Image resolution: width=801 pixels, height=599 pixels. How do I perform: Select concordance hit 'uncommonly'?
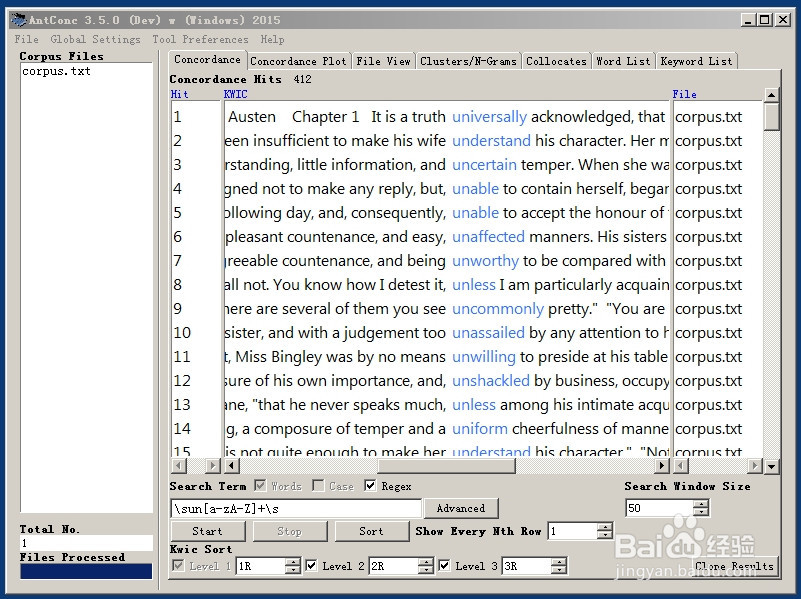click(x=498, y=309)
